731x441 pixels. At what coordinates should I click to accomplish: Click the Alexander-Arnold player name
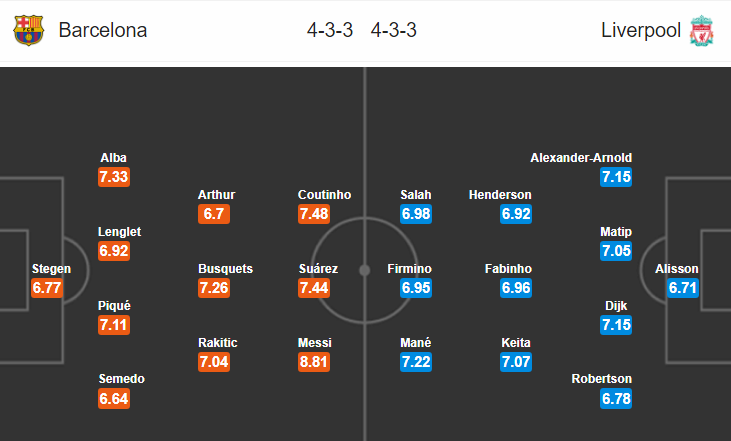click(581, 158)
